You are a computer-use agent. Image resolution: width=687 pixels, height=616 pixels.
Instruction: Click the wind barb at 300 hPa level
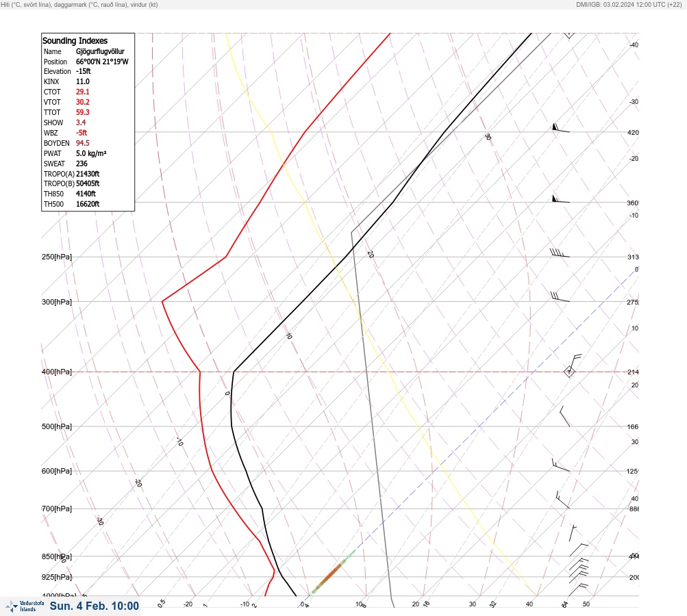[560, 297]
